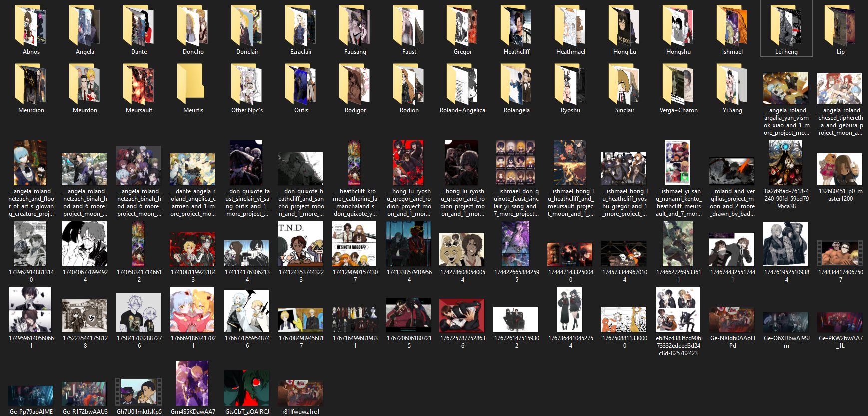Select the Ge-NXIdb0AAoHPd image
868x416 pixels.
(x=732, y=320)
